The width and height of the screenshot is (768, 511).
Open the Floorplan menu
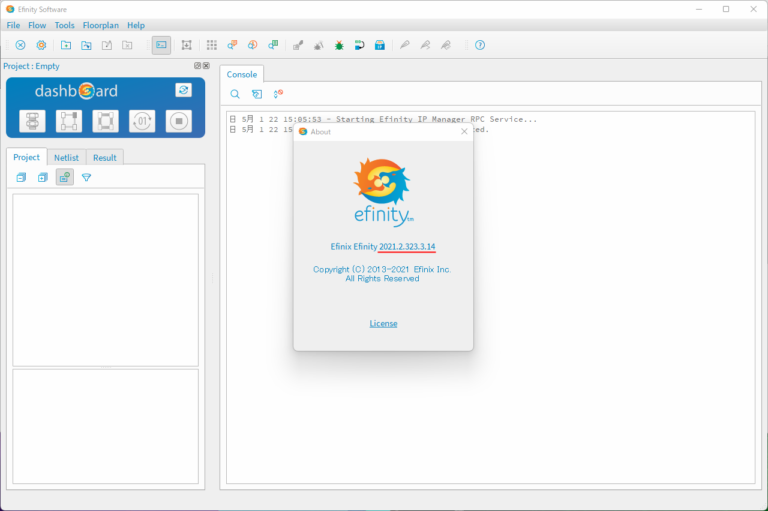(100, 25)
